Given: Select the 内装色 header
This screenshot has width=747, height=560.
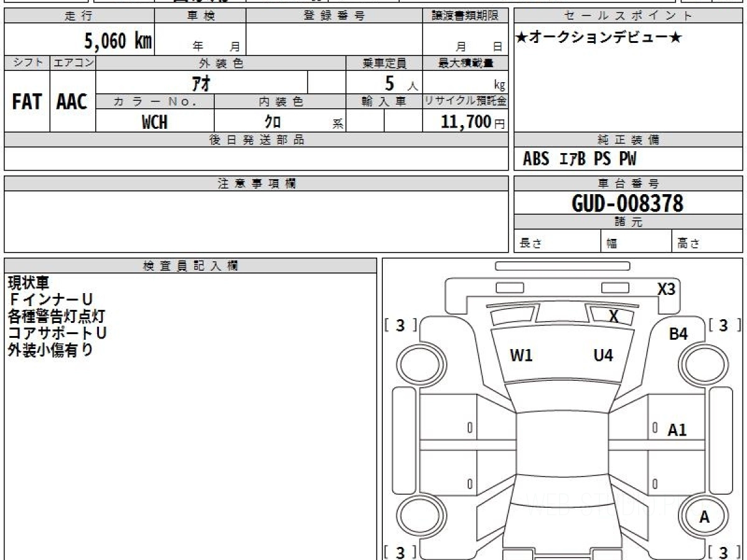Looking at the screenshot, I should (x=280, y=102).
